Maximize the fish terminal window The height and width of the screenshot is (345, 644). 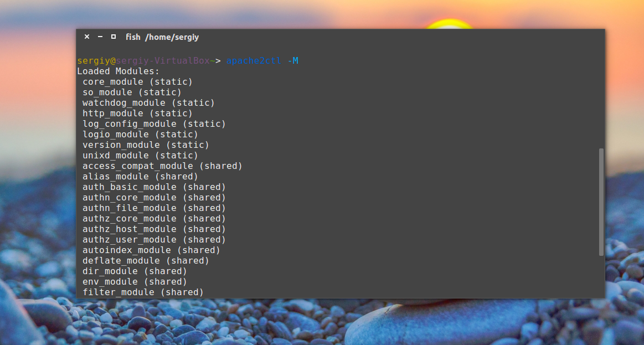[114, 37]
